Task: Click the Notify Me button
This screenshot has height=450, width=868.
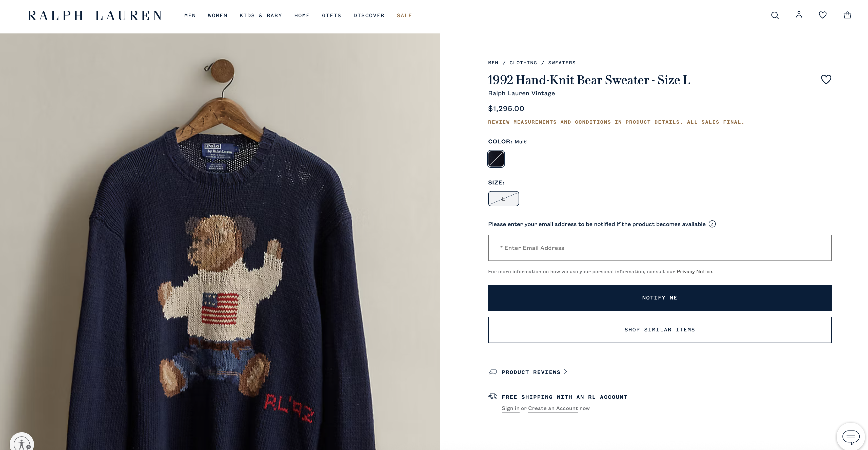Action: click(x=660, y=298)
